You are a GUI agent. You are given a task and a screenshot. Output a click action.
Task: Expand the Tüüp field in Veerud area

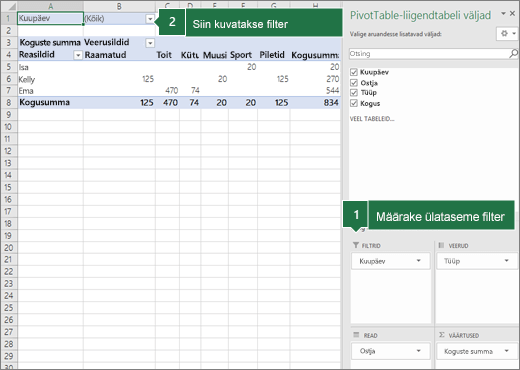pyautogui.click(x=507, y=261)
